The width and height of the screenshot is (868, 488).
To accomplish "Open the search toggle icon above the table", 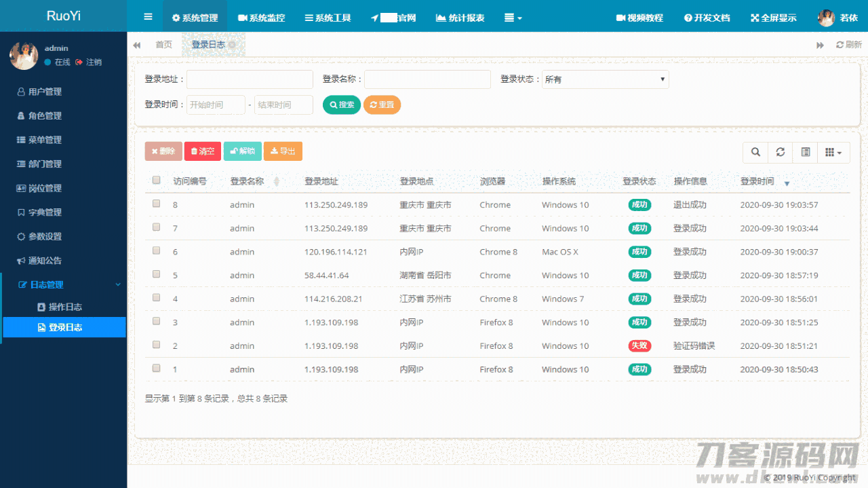I will [755, 152].
